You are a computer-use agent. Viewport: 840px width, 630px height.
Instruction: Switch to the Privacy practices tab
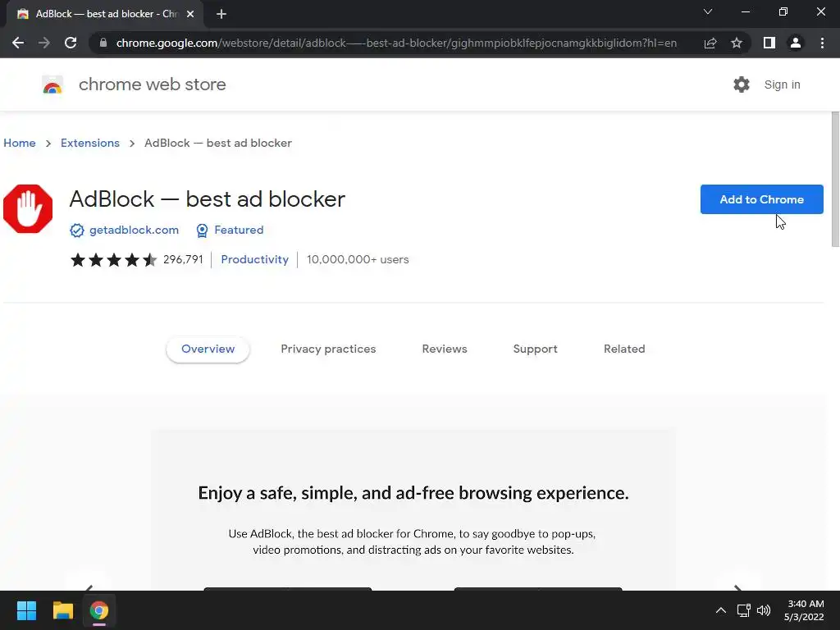pos(328,349)
